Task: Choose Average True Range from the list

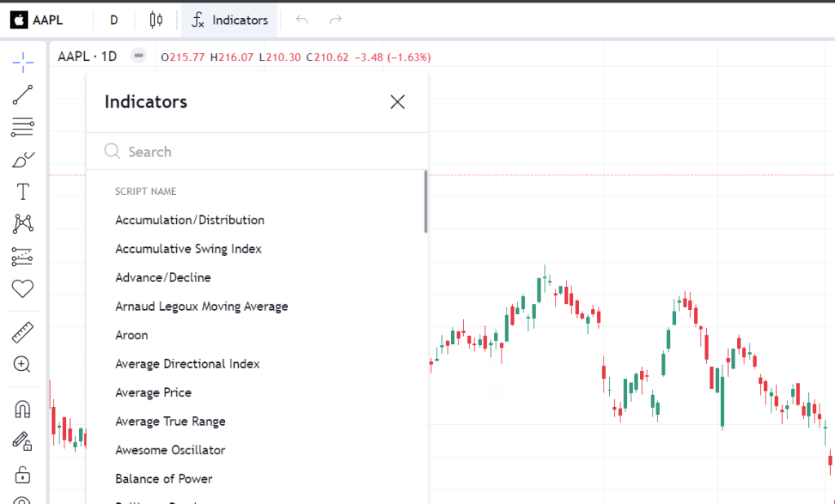Action: (170, 422)
